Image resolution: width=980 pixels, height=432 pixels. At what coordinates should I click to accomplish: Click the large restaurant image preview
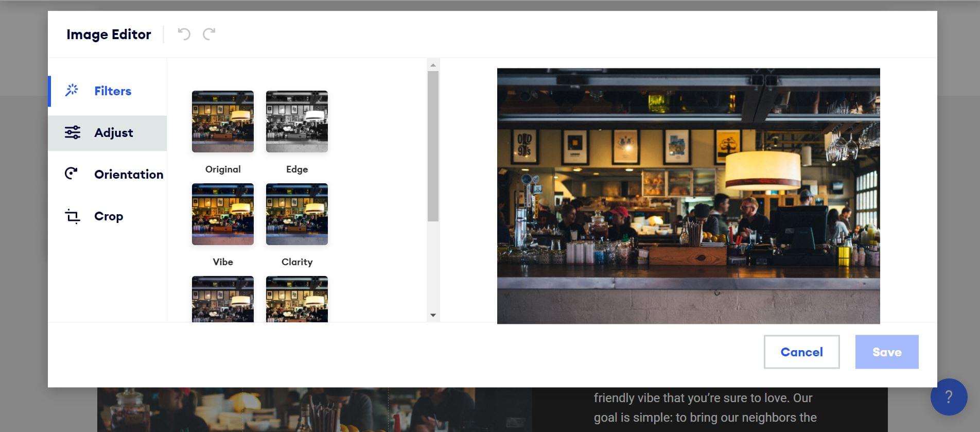click(x=688, y=196)
